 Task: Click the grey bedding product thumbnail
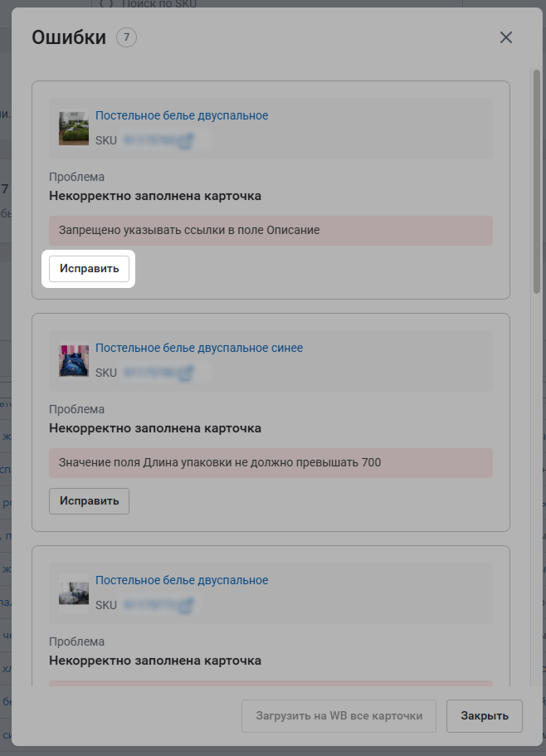[74, 593]
